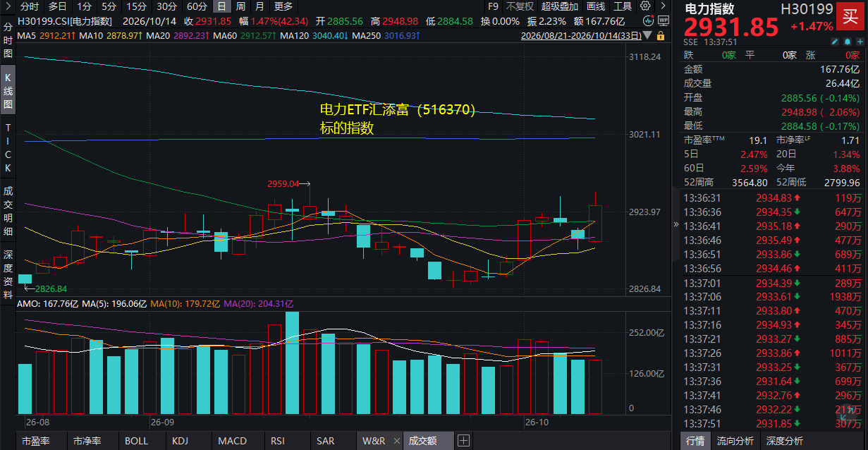Image resolution: width=868 pixels, height=450 pixels.
Task: Toggle 超级叠加 overlay option
Action: (x=561, y=6)
